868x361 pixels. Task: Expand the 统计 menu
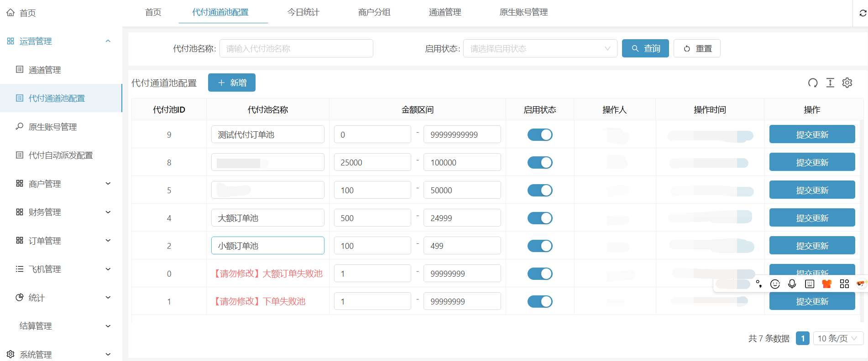(108, 297)
